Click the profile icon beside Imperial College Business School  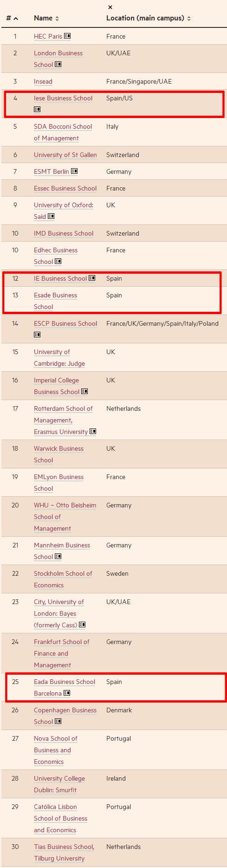(84, 391)
